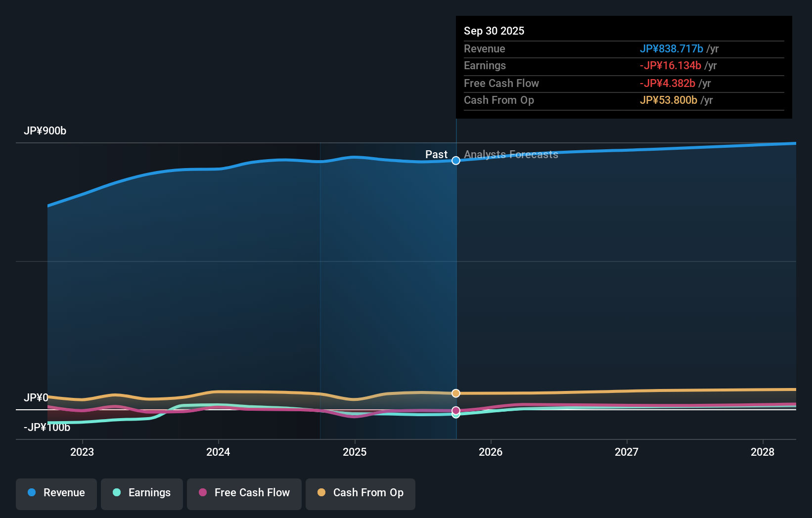The height and width of the screenshot is (518, 812).
Task: Expand the Sep 30 2025 tooltip details
Action: (x=494, y=31)
